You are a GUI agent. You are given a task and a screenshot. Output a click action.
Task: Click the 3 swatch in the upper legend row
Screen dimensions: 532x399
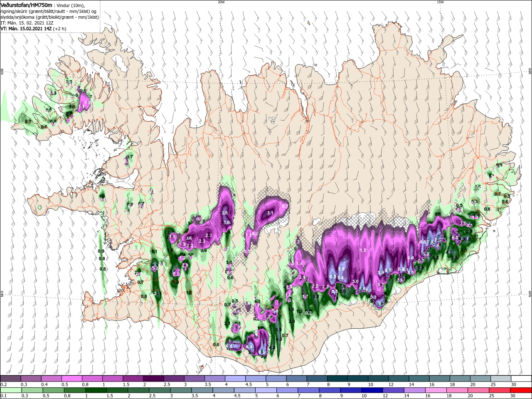click(x=194, y=378)
